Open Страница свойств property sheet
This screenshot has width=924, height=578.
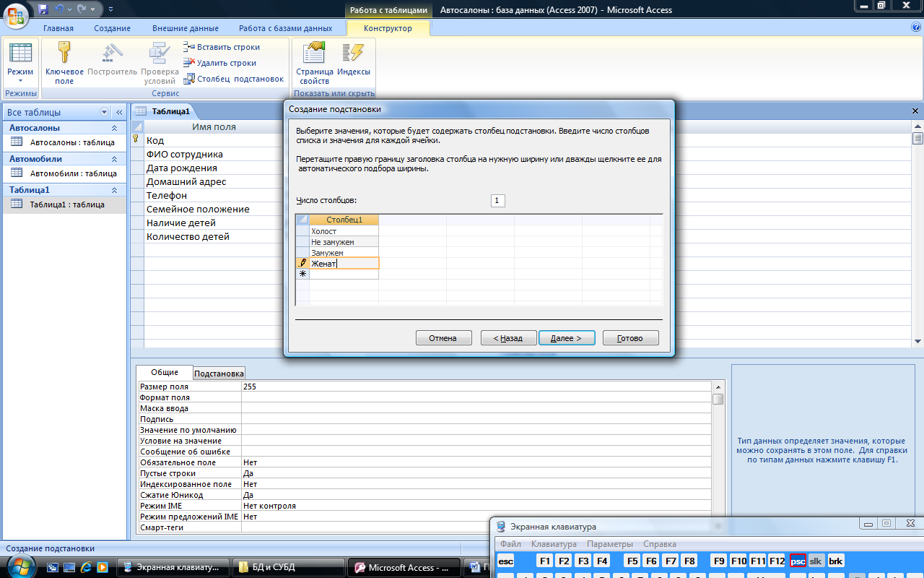314,64
